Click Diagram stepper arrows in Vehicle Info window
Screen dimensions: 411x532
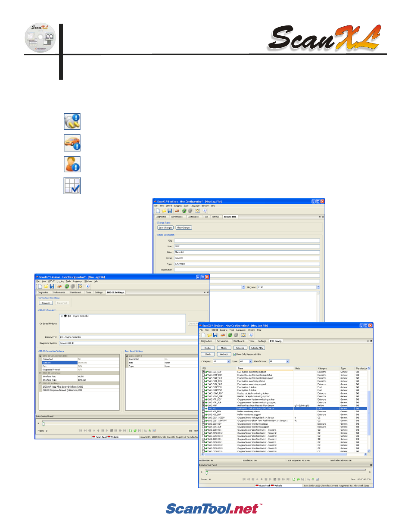(318, 287)
